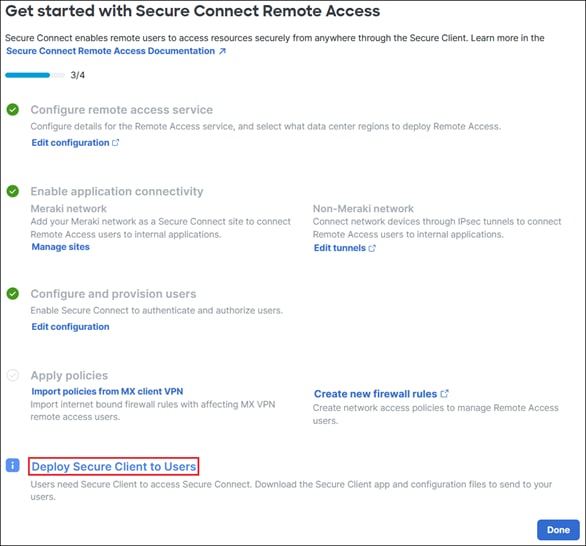Screen dimensions: 586x546
Task: Open Create new firewall rules link
Action: coord(375,394)
